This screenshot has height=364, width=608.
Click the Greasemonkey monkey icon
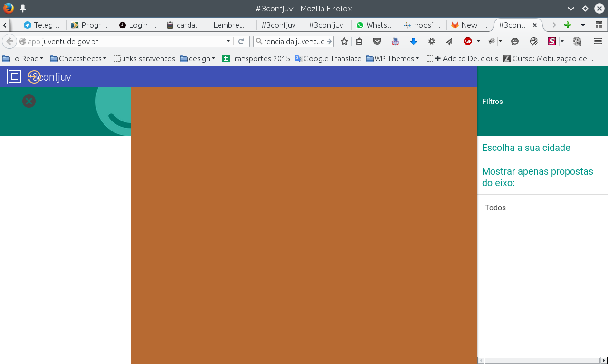pyautogui.click(x=492, y=41)
